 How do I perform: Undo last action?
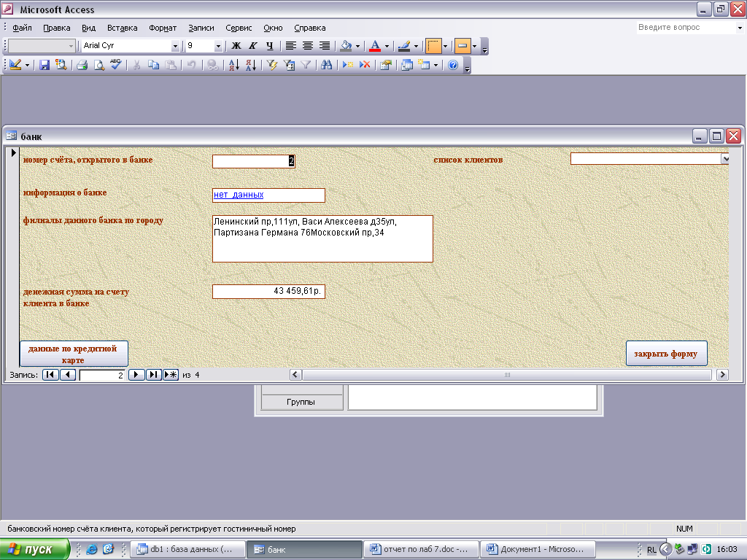pos(192,65)
